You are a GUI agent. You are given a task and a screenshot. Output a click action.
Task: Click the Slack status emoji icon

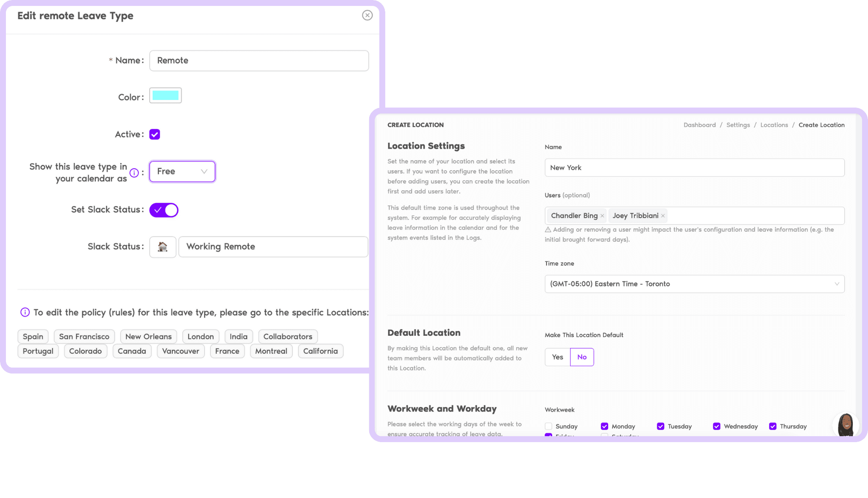coord(162,246)
